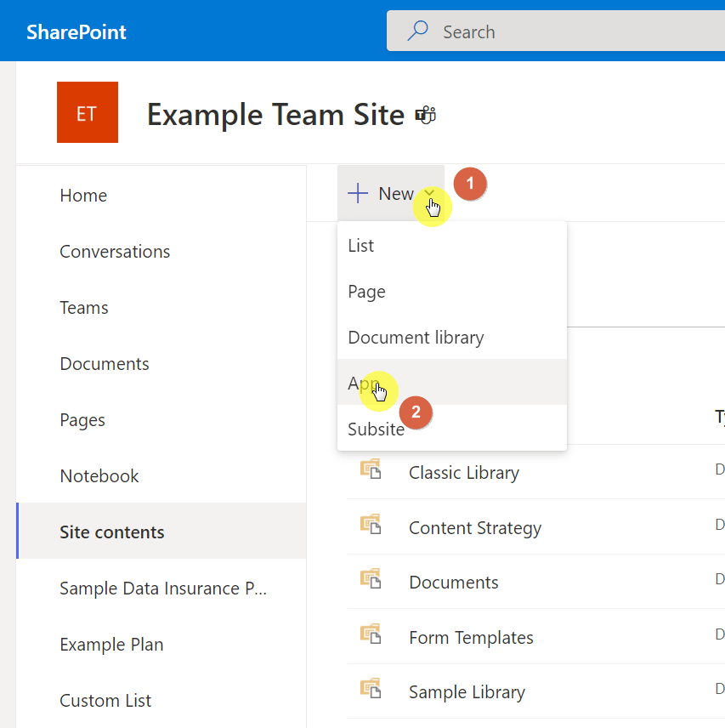Click the search magnifier icon

[417, 31]
